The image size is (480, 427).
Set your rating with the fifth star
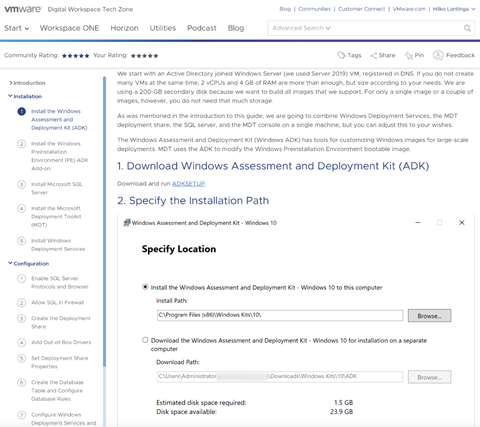(x=156, y=56)
